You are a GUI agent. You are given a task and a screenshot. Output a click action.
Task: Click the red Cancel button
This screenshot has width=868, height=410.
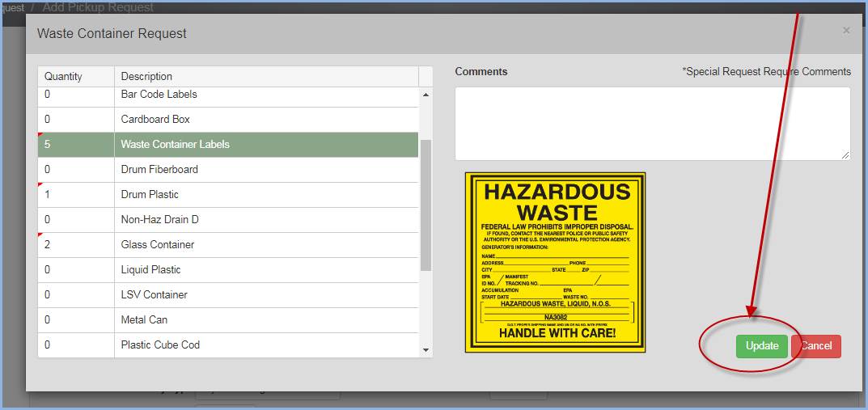(817, 346)
